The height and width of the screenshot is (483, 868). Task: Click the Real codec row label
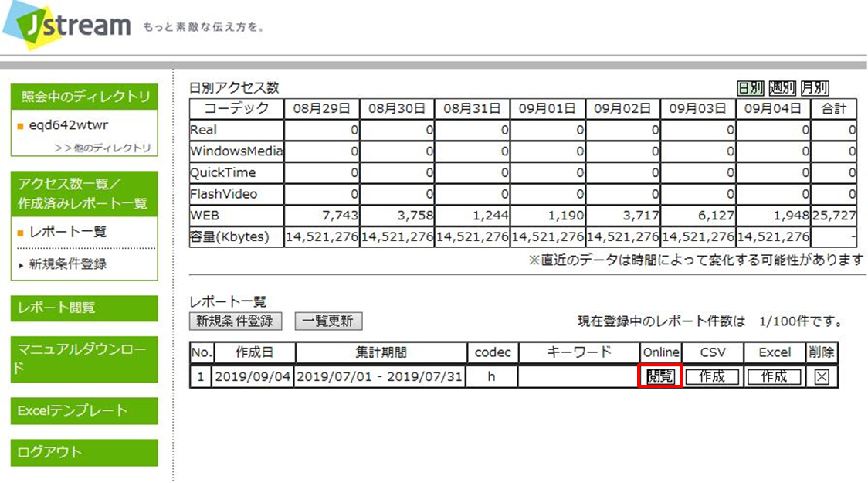pos(203,130)
